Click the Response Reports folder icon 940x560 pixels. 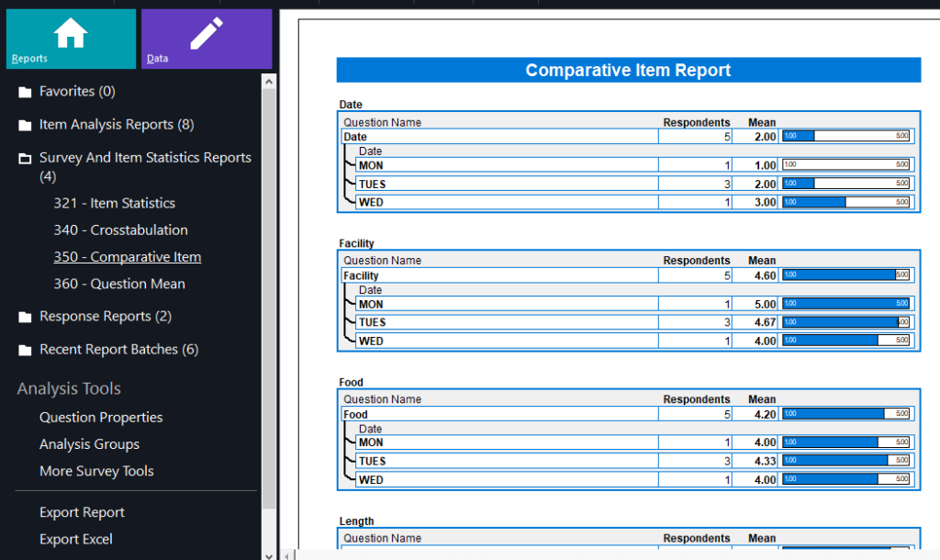[25, 317]
